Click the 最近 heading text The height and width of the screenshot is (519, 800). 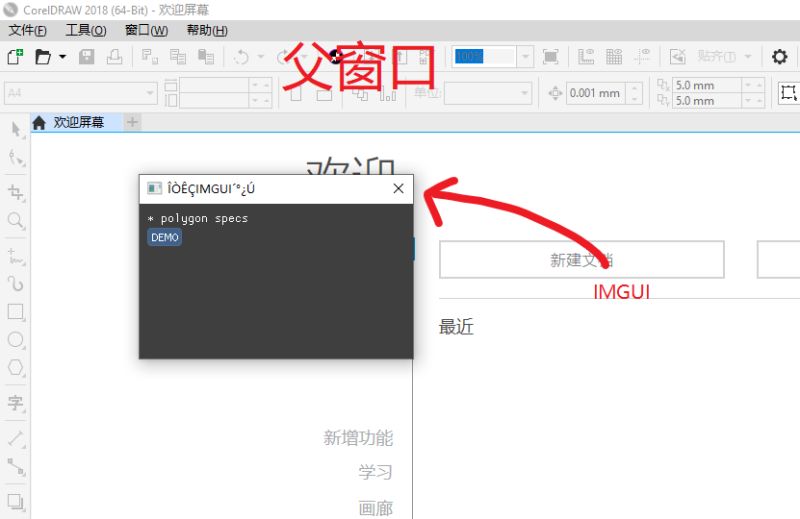click(x=456, y=327)
